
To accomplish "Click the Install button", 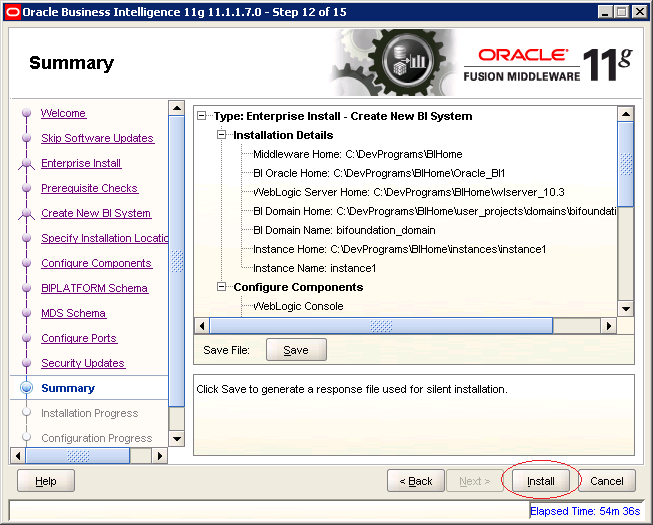I will (540, 481).
